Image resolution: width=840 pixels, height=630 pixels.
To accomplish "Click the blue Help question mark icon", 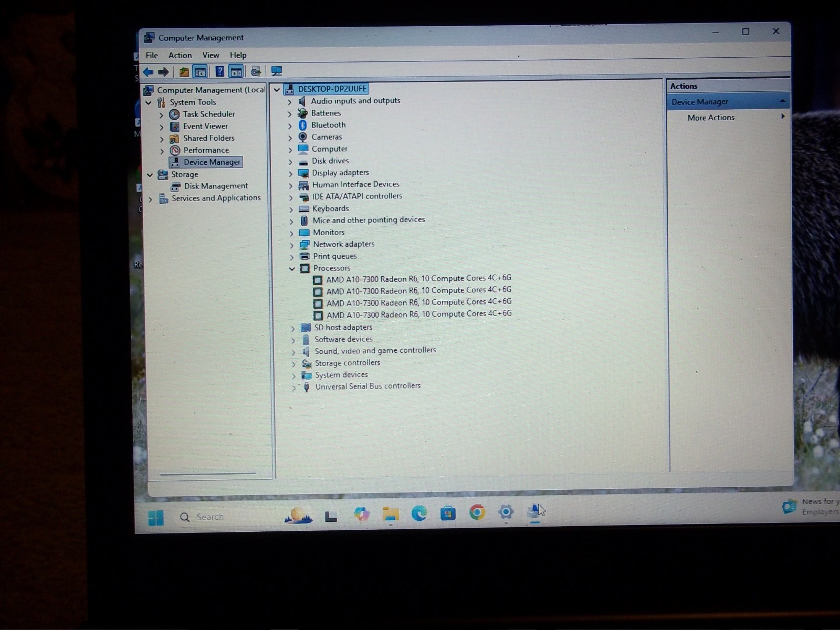I will pyautogui.click(x=220, y=71).
